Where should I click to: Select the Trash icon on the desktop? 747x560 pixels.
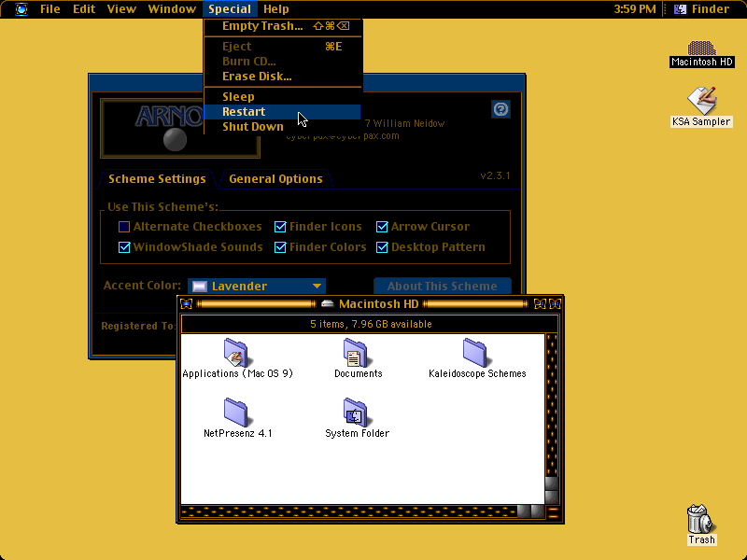[x=701, y=525]
